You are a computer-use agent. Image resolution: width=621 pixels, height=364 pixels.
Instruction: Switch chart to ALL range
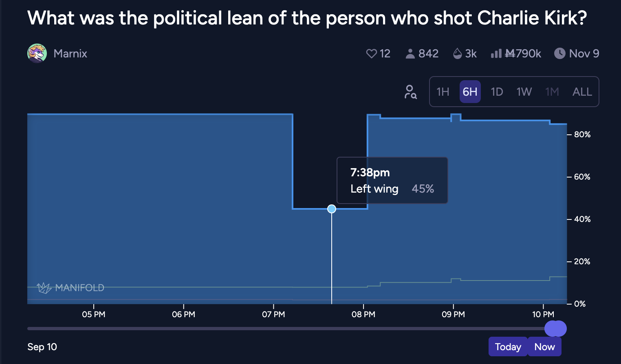click(582, 92)
